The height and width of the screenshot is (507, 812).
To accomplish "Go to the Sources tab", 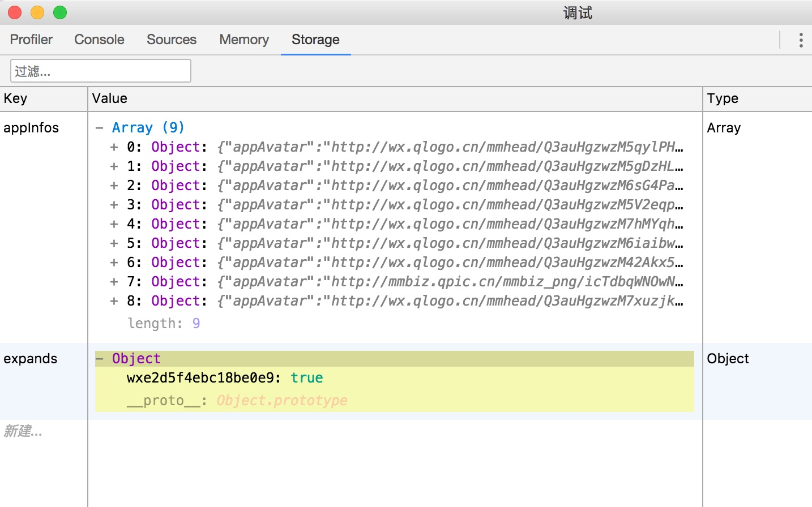I will [x=172, y=40].
